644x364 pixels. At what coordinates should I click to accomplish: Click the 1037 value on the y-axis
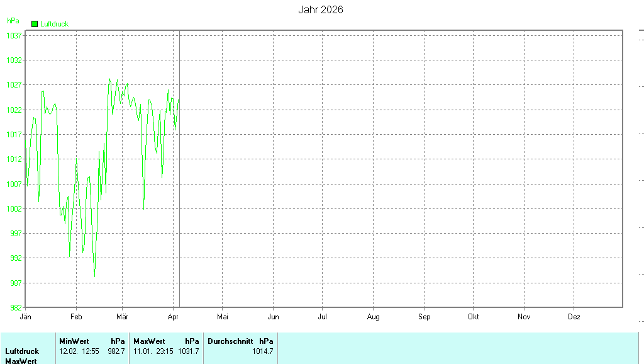tap(15, 36)
